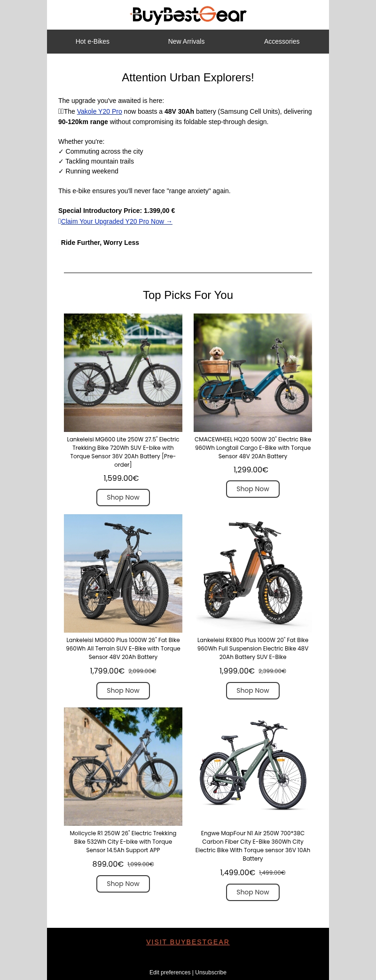This screenshot has height=980, width=376.
Task: Click the BuyBestGear logo
Action: pos(188,16)
